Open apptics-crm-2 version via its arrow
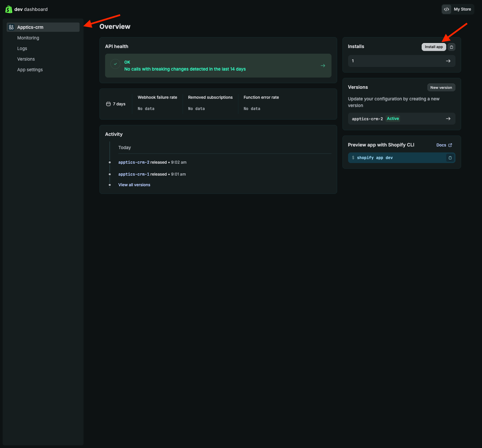 448,119
